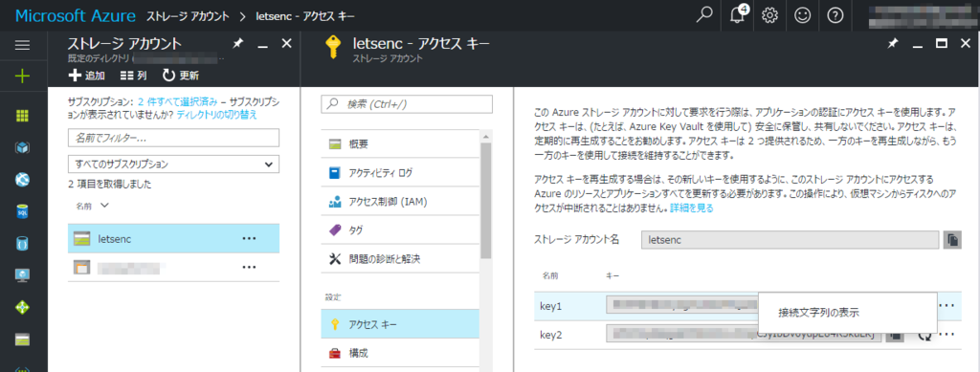Open the green diamond load balancer icon

tap(23, 308)
